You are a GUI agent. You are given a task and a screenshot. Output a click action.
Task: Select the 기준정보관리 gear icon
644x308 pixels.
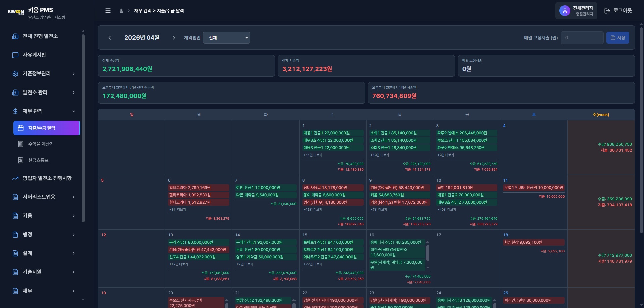point(15,74)
